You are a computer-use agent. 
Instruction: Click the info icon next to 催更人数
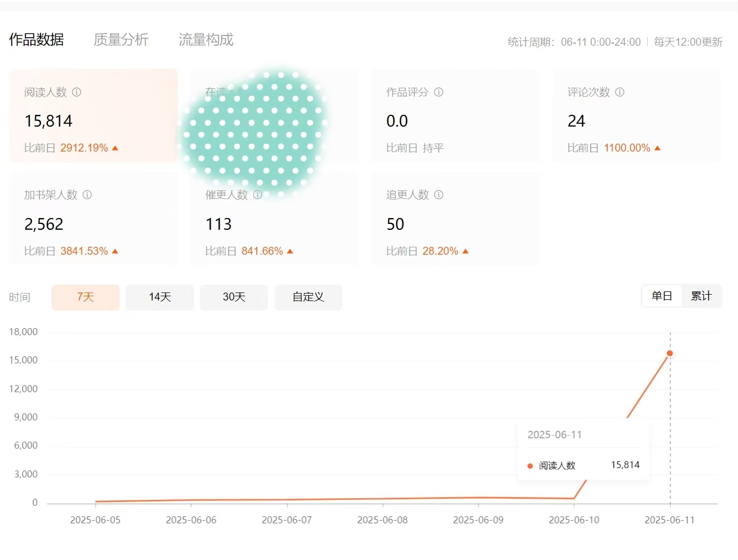(257, 195)
